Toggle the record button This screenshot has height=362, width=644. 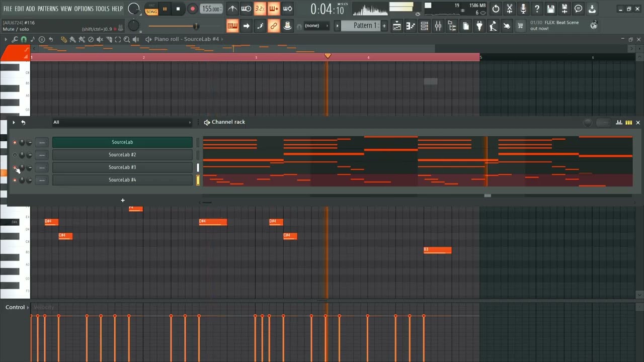click(192, 9)
